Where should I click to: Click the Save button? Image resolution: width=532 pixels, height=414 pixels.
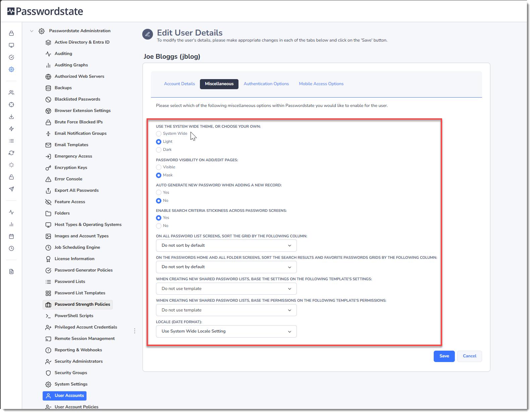(444, 356)
